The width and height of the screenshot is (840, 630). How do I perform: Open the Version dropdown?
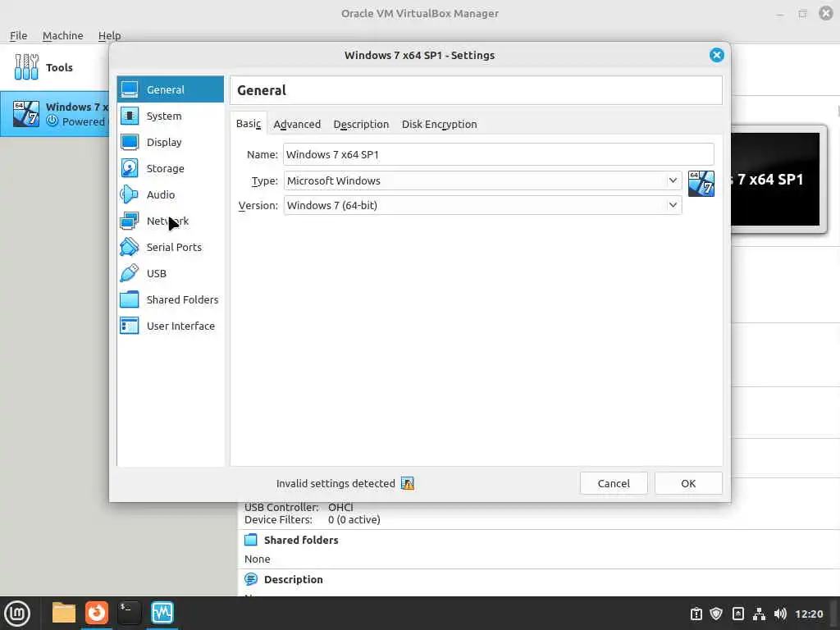[x=482, y=205]
